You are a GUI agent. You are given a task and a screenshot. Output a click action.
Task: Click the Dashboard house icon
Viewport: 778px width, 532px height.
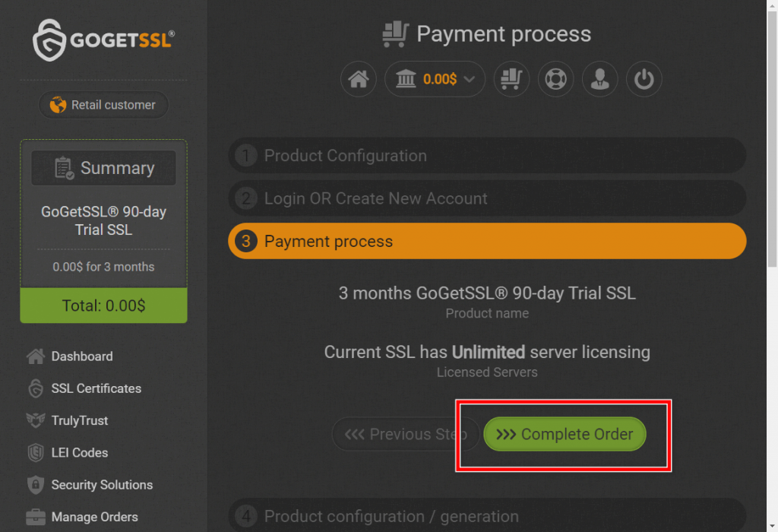pos(36,356)
